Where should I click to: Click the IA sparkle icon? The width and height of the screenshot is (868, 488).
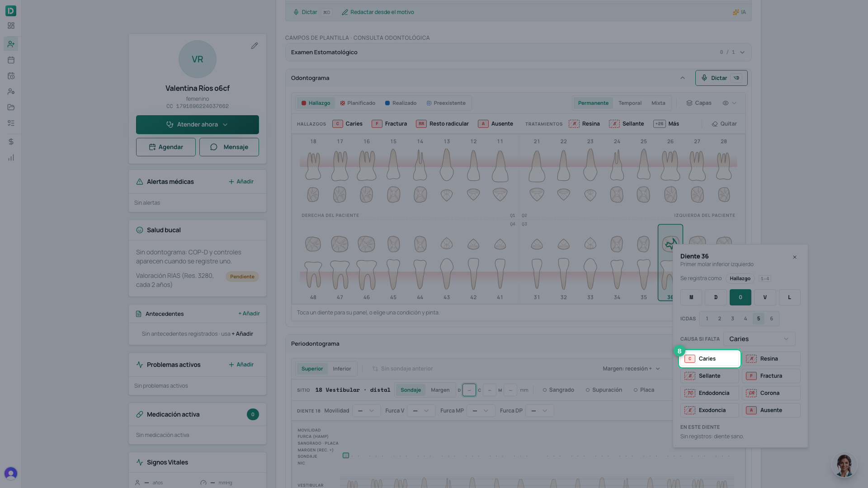point(736,12)
